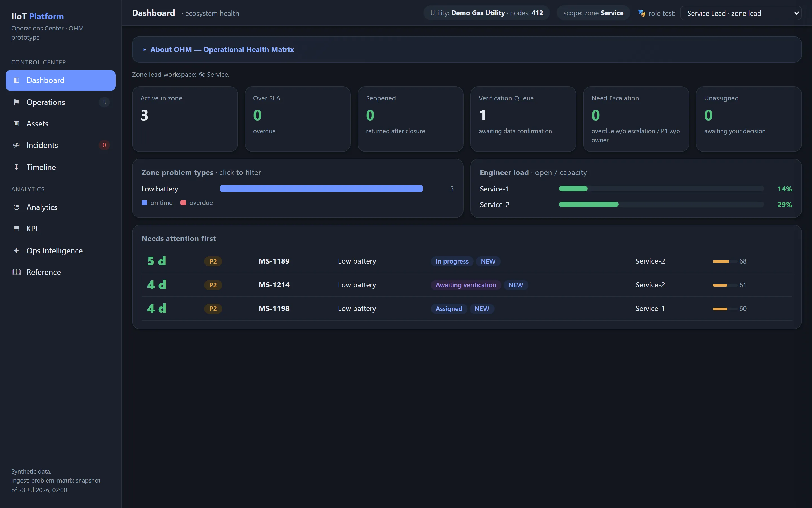Click the IIoT Platform logo text
This screenshot has height=508, width=812.
pos(37,16)
